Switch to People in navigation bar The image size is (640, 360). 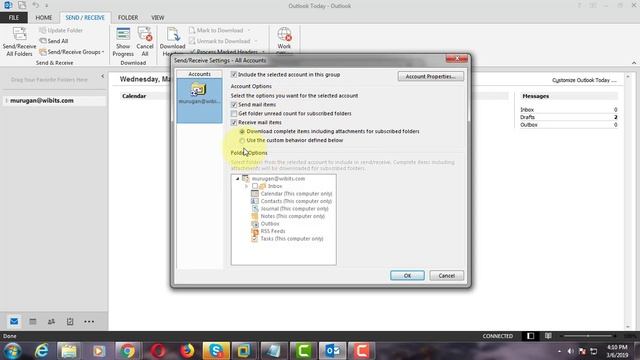[x=51, y=322]
